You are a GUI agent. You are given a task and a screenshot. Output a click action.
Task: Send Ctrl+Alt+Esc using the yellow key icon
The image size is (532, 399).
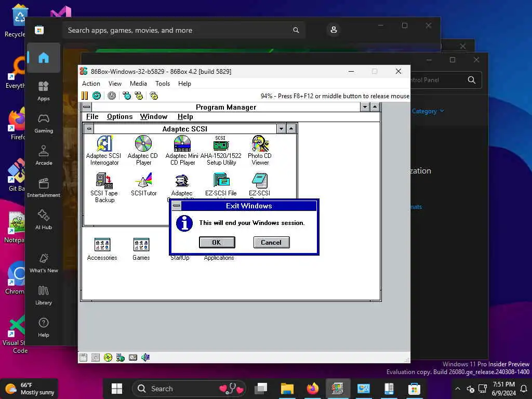click(x=139, y=96)
